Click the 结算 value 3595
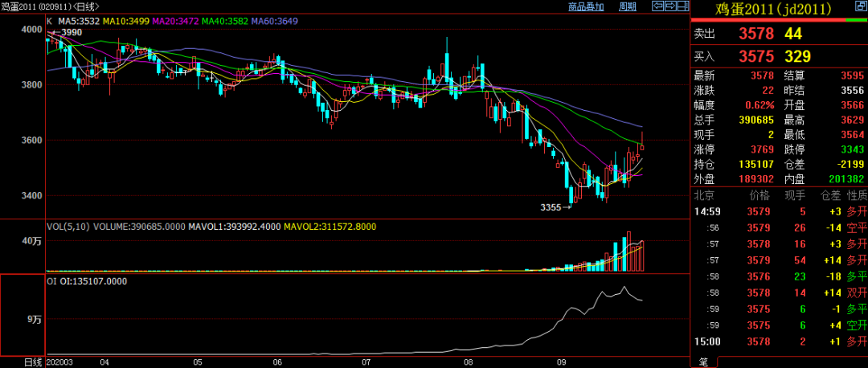 point(853,76)
